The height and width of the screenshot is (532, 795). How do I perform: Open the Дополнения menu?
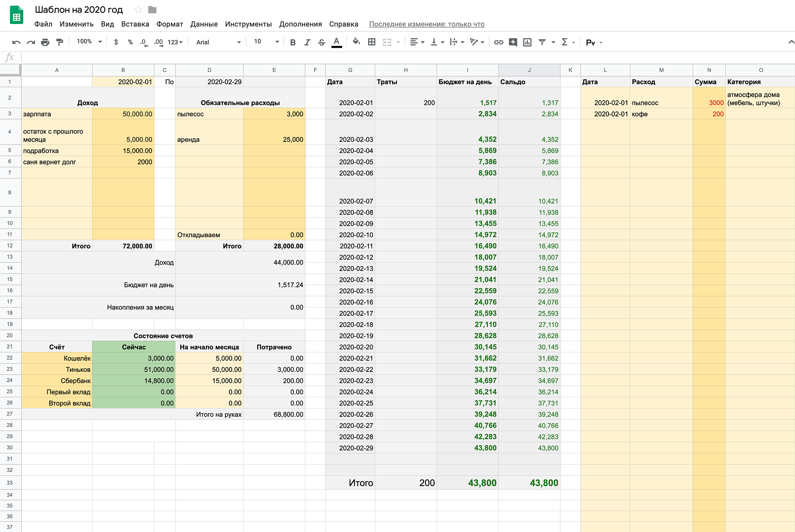click(301, 24)
